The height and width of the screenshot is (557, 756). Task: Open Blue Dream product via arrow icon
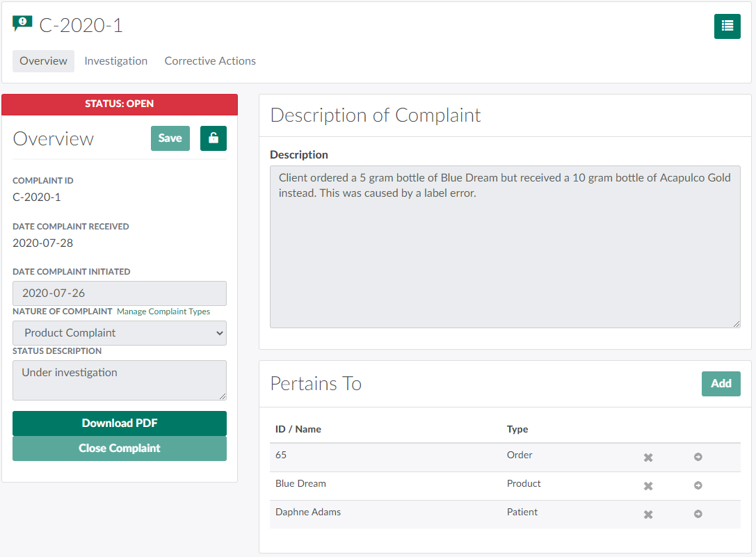point(698,486)
